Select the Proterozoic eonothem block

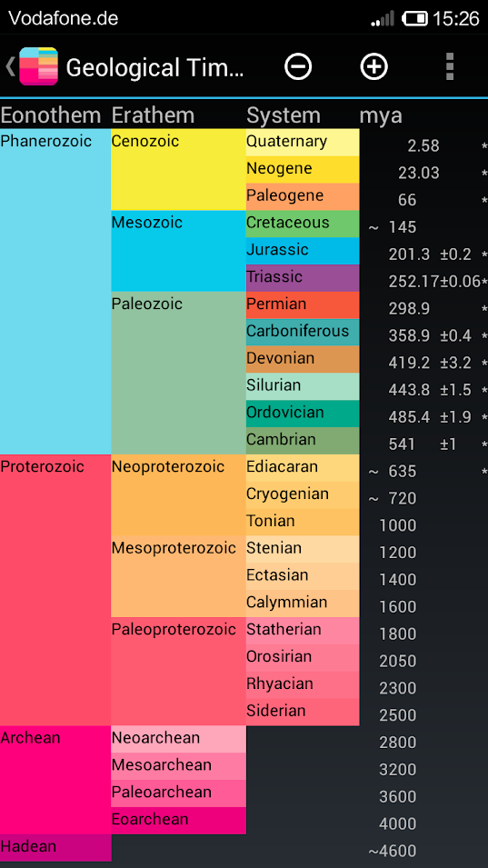(55, 590)
